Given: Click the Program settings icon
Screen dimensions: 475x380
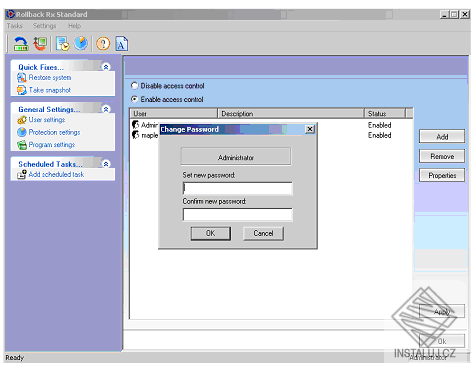Looking at the screenshot, I should 22,145.
